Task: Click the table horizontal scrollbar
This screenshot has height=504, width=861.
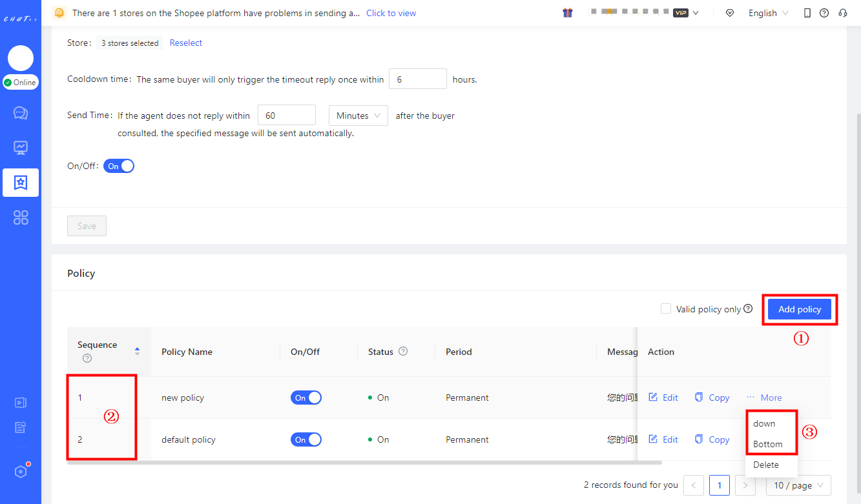Action: [x=364, y=462]
